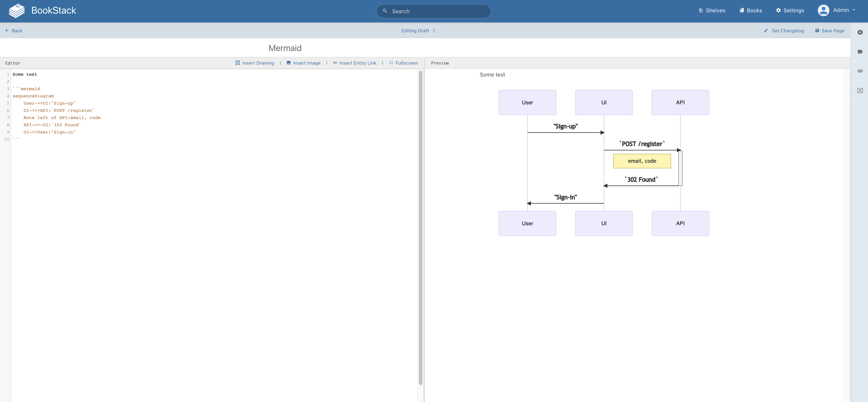
Task: Click the Save Page button
Action: (x=830, y=31)
